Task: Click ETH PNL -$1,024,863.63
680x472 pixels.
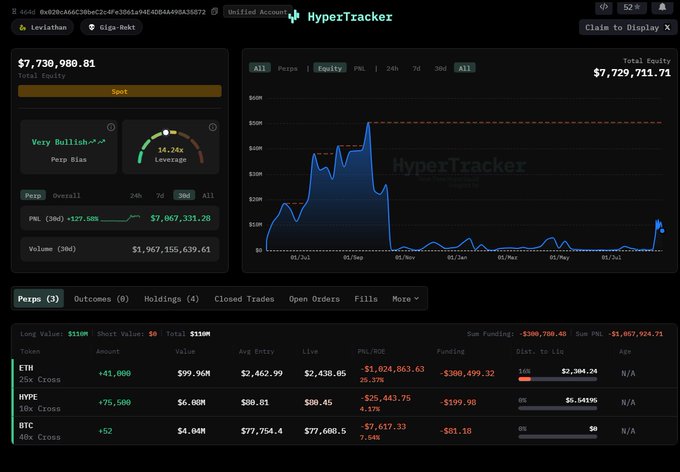Action: click(392, 369)
